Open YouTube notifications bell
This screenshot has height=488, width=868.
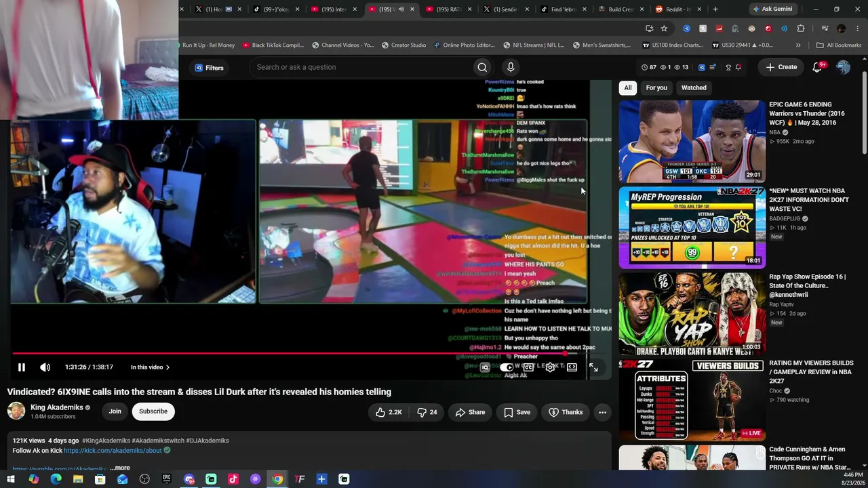click(817, 67)
